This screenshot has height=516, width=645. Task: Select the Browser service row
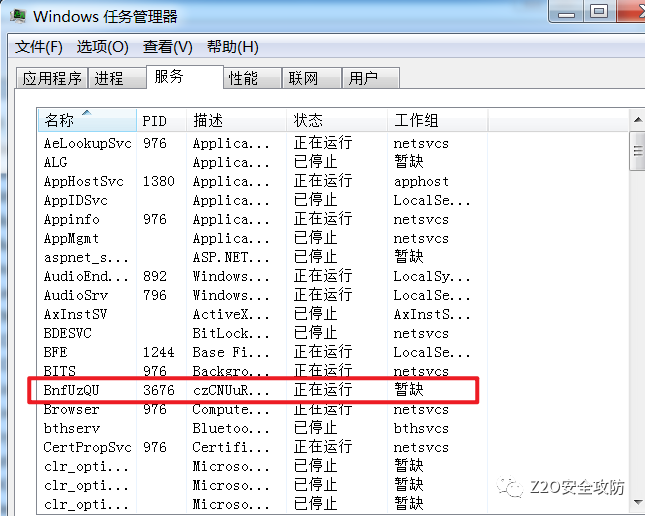tap(262, 409)
